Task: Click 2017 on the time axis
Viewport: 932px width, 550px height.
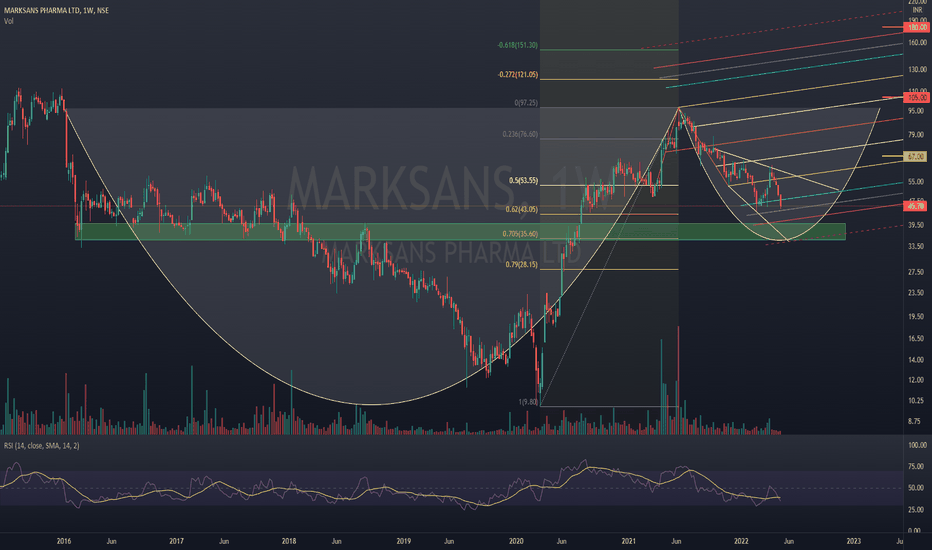Action: [176, 541]
